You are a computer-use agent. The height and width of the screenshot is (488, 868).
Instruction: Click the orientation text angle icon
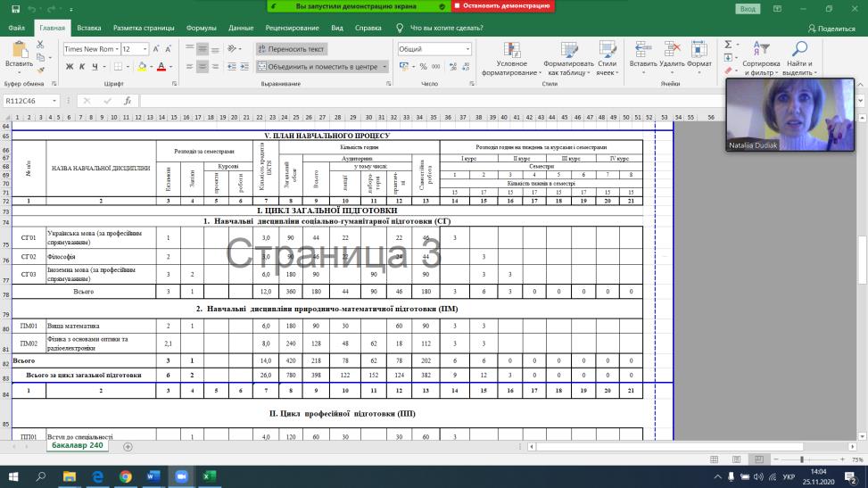[x=232, y=49]
